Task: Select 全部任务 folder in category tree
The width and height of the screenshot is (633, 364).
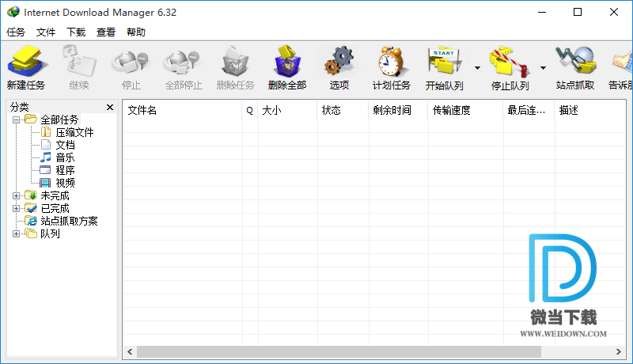Action: (x=59, y=119)
